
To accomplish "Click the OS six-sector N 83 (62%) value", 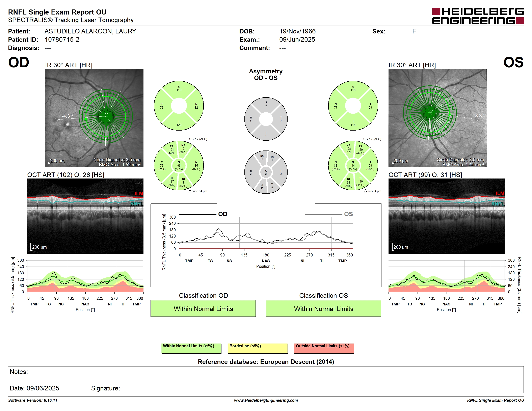I will coord(336,166).
